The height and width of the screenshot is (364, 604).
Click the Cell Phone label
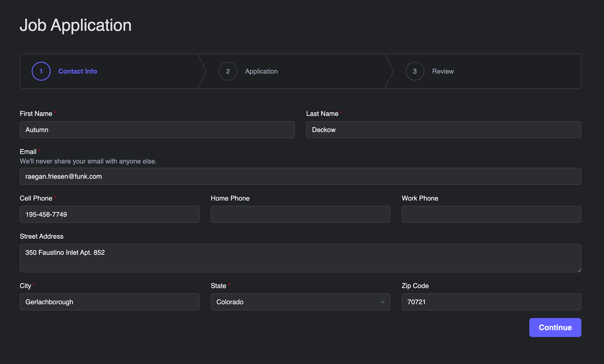tap(36, 198)
